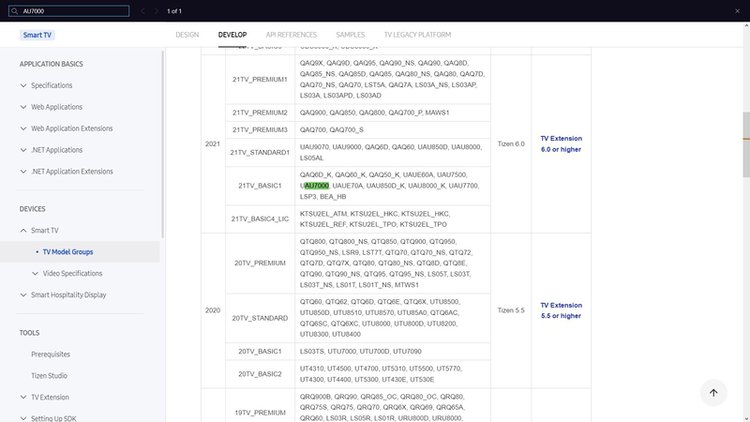The image size is (750, 422).
Task: Click the highlighted AU7000 search match
Action: [317, 186]
